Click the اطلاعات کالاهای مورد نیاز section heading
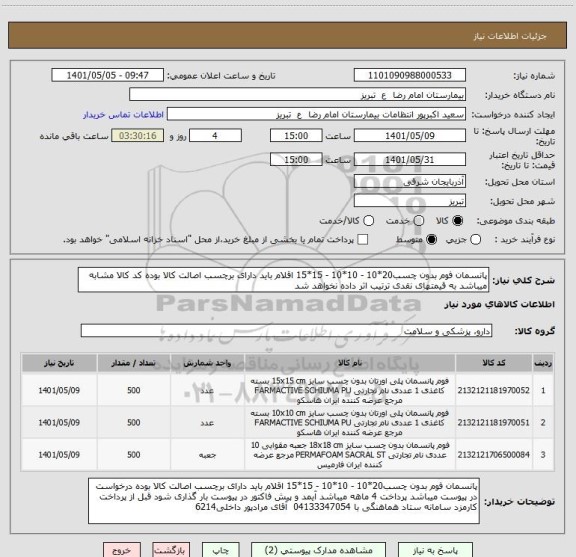 tap(500, 304)
